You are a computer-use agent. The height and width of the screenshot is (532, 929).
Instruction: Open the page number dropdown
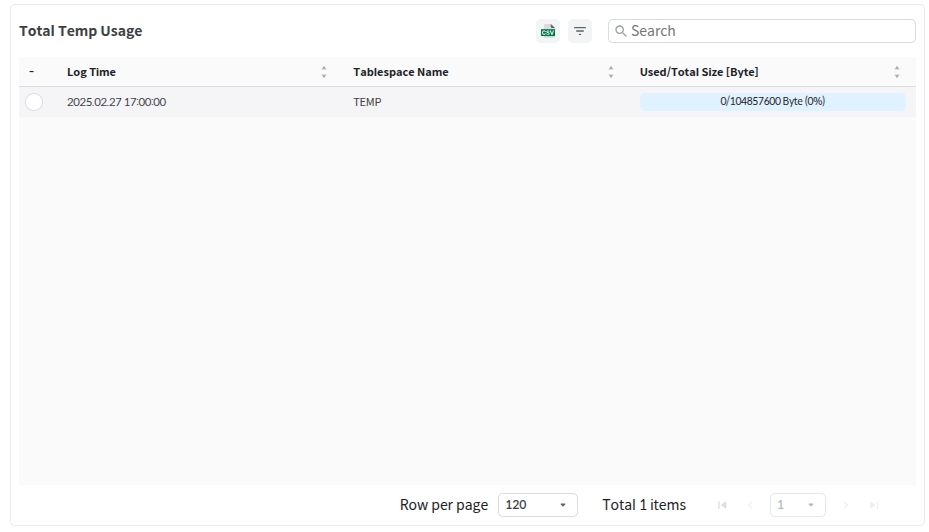[797, 505]
